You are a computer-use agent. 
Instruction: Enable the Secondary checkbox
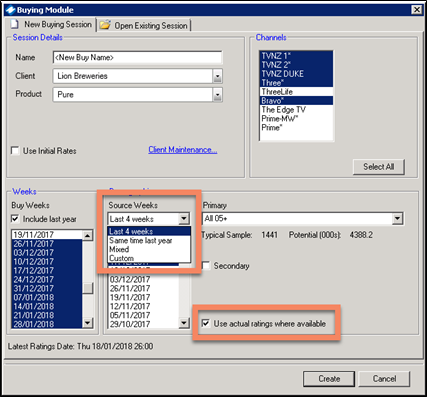click(x=206, y=266)
